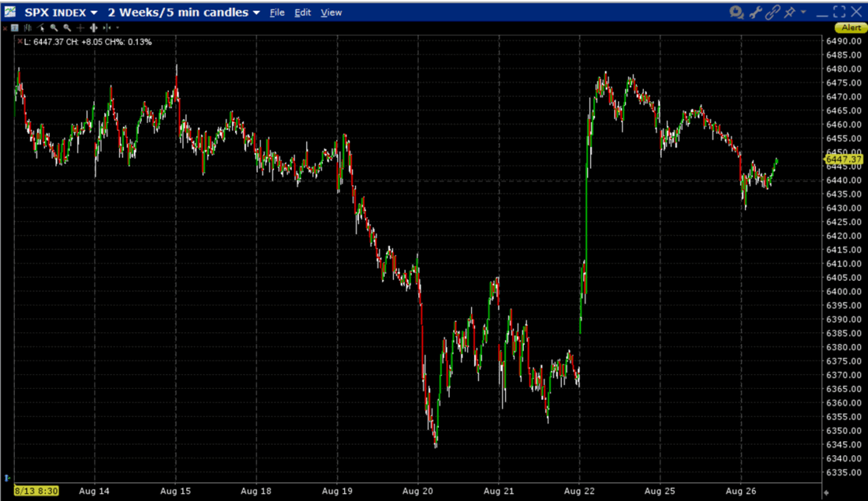Enable the crosshair cursor tool

pos(80,28)
